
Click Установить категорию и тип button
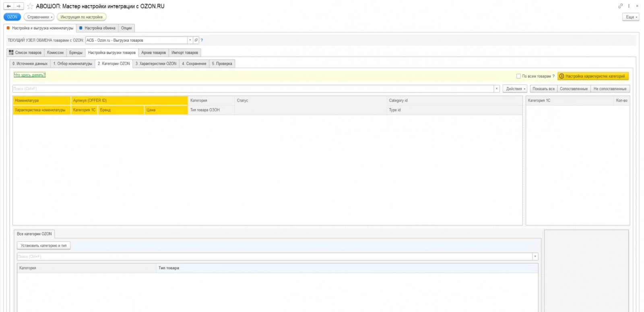(43, 245)
